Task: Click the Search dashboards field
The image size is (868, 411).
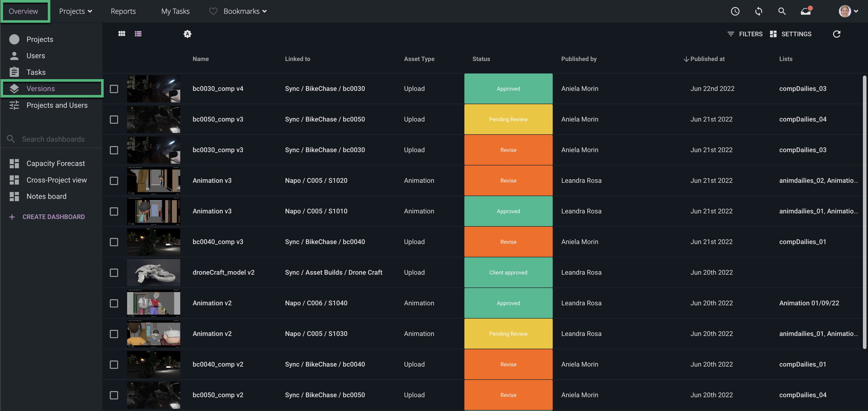Action: pyautogui.click(x=53, y=139)
